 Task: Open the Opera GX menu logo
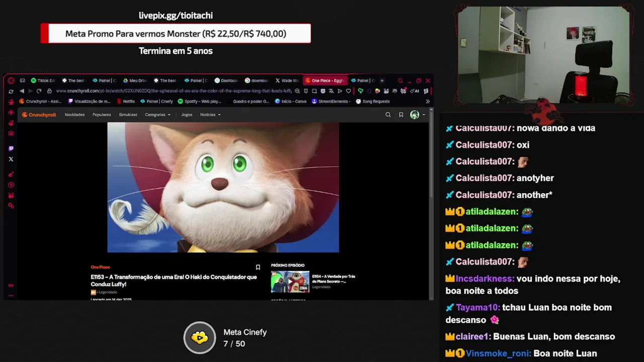(x=11, y=80)
